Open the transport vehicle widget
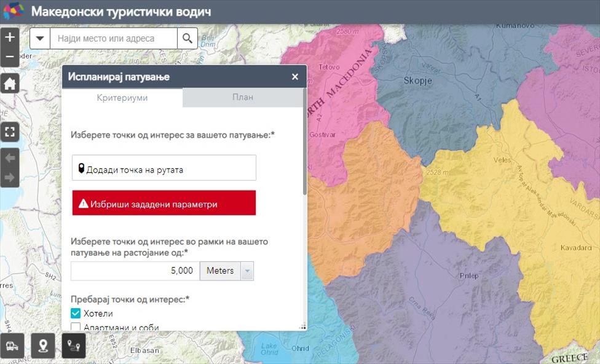 [12, 346]
